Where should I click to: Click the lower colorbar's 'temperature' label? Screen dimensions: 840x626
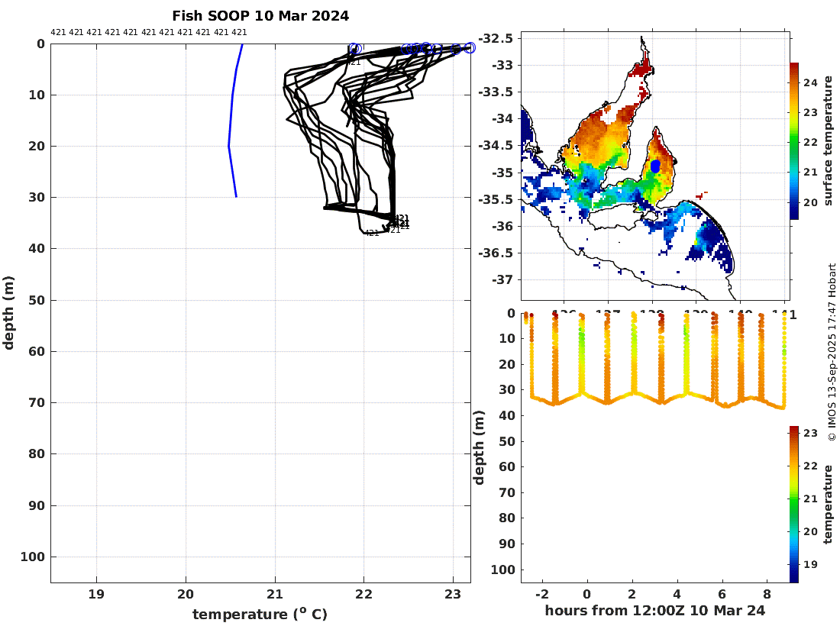coord(829,505)
